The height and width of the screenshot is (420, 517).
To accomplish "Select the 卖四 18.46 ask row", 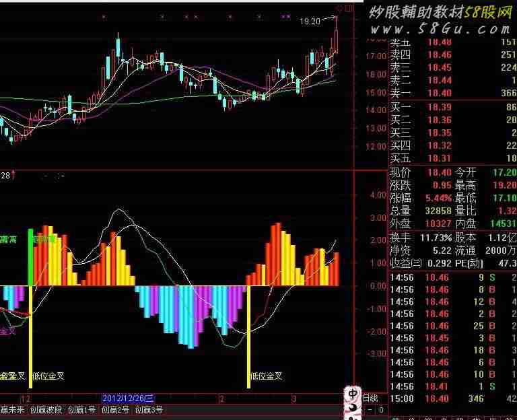I will pos(453,55).
